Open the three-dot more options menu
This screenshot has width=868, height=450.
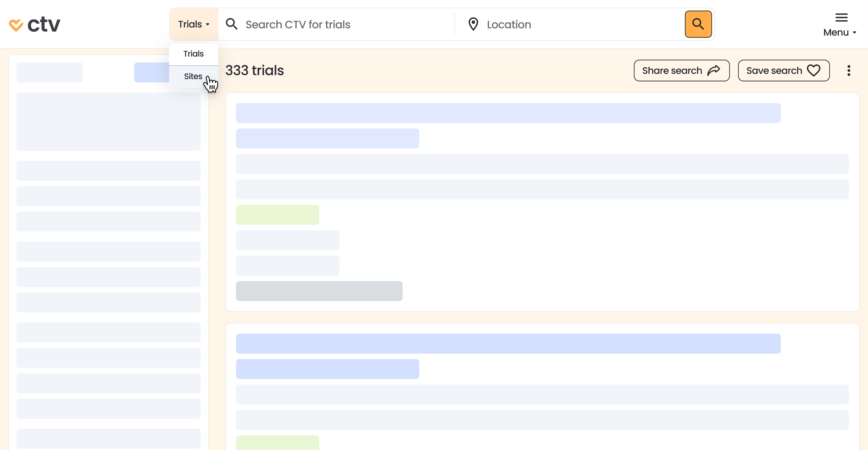[849, 71]
